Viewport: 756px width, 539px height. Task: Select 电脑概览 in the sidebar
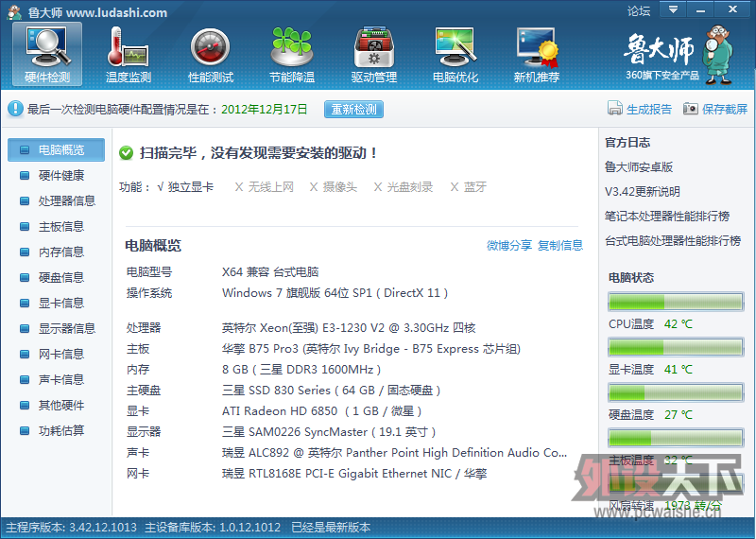click(57, 149)
